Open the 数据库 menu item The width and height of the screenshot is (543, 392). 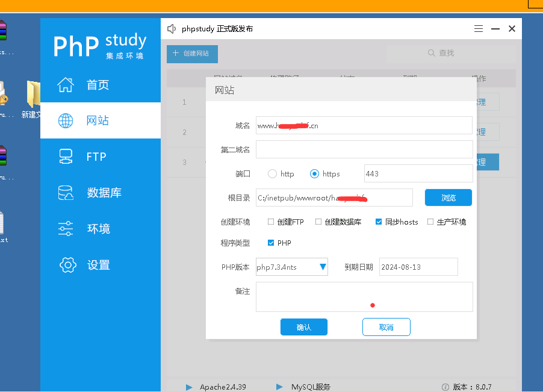(101, 193)
